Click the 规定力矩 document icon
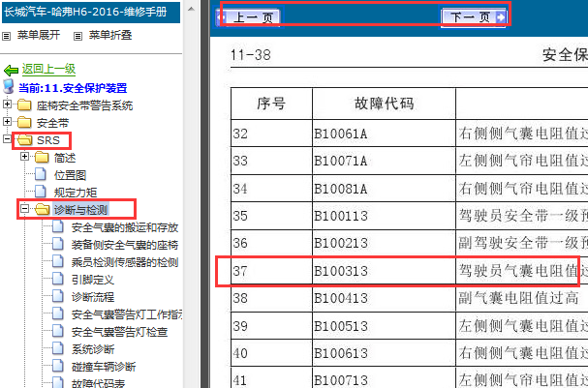The width and height of the screenshot is (588, 388). 40,192
